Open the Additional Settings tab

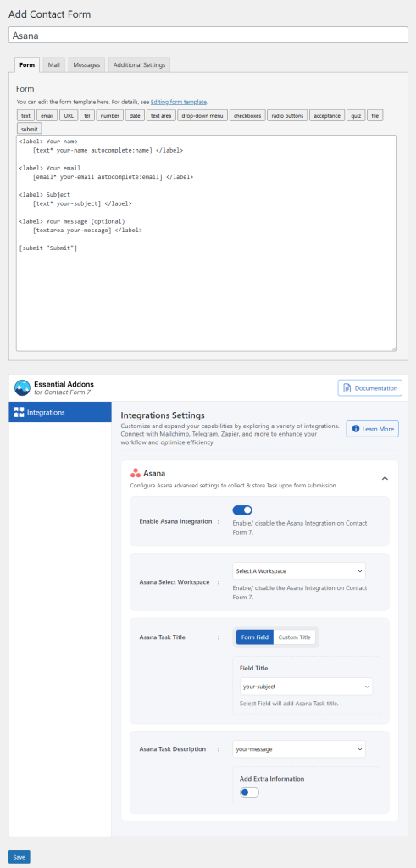click(140, 64)
